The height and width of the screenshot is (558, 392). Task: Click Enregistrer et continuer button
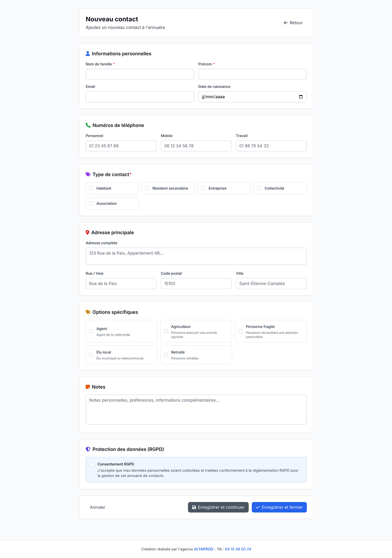pos(218,507)
